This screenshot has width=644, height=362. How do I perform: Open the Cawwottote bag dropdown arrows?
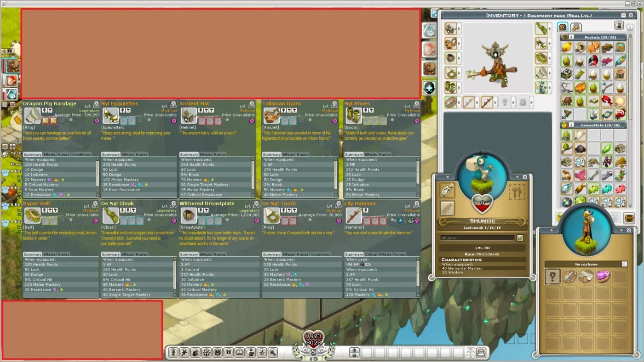tap(571, 124)
